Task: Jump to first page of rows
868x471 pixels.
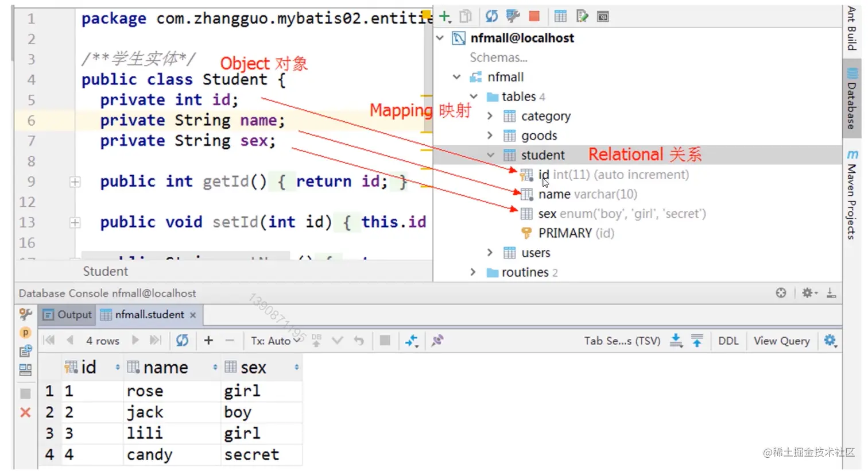Action: click(x=49, y=340)
